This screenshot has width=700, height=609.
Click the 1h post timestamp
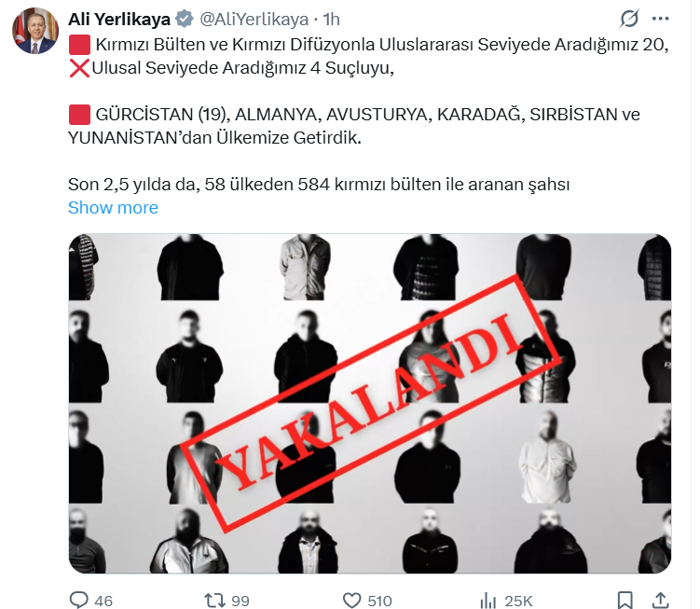(332, 20)
